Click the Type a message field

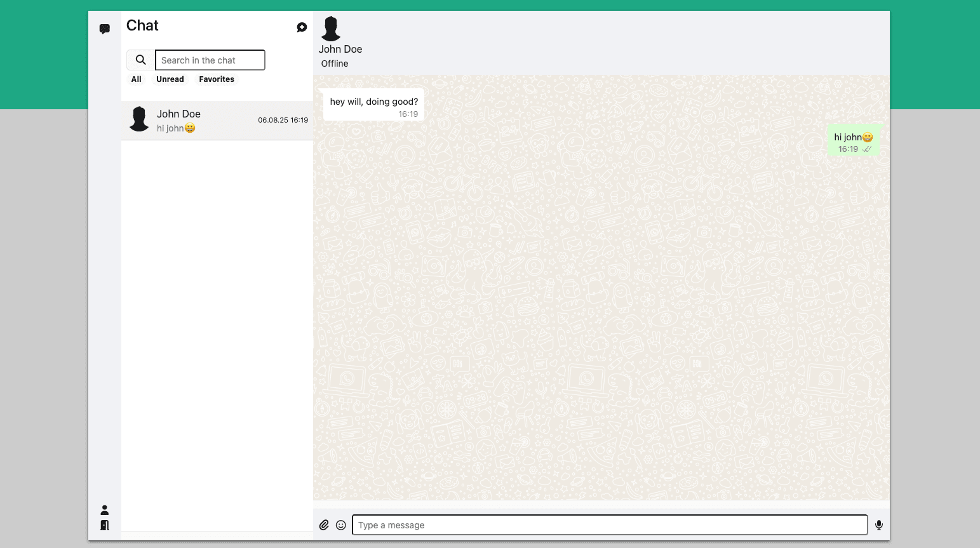coord(609,525)
